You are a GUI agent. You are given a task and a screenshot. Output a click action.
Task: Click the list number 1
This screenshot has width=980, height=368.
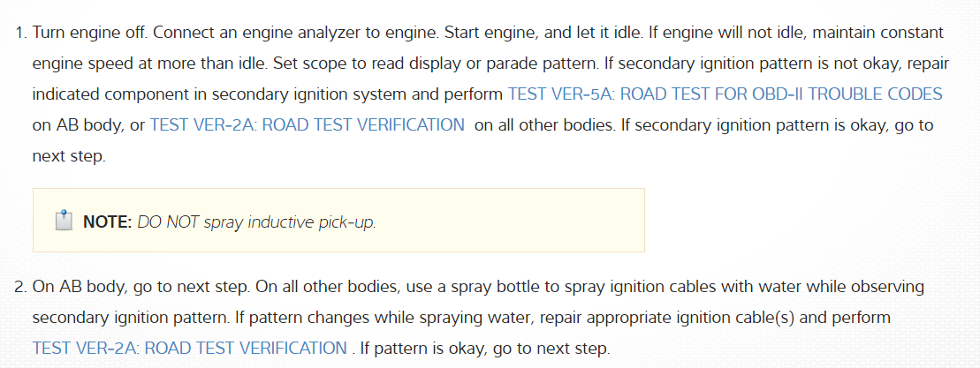pos(20,33)
